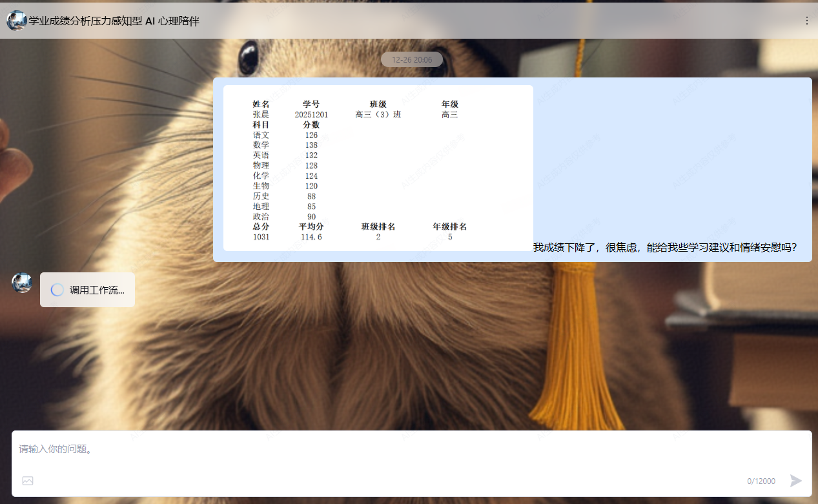Click the average score 114.6 value
The image size is (818, 504).
(x=311, y=237)
